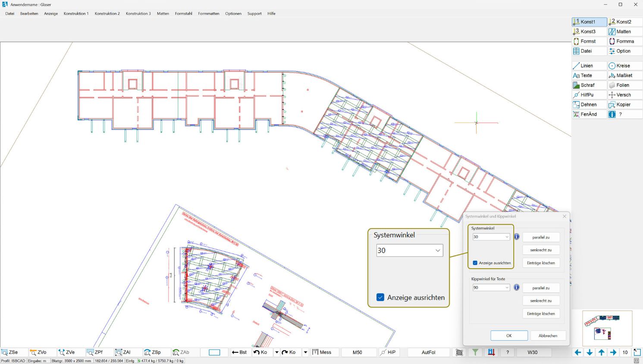
Task: Toggle Anzeige ausrichten in the dialog panel
Action: pyautogui.click(x=475, y=263)
